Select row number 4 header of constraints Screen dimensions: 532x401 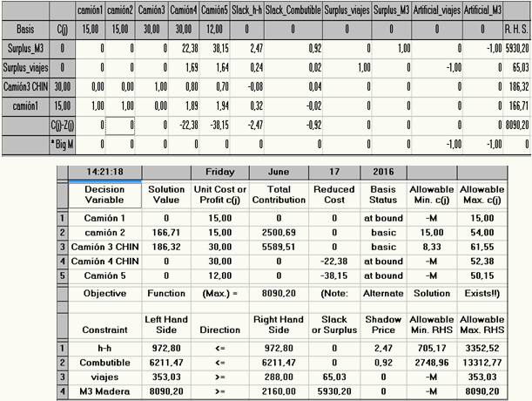(63, 391)
